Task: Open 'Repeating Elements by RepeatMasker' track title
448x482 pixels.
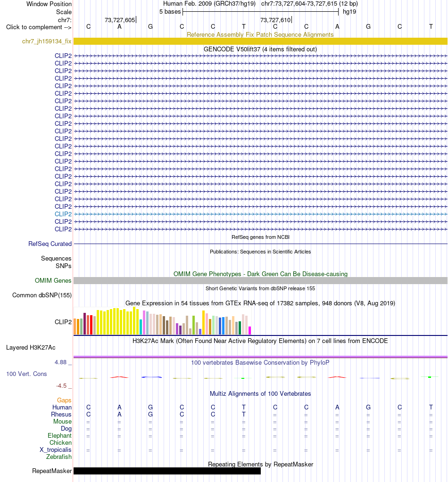Action: [x=260, y=464]
